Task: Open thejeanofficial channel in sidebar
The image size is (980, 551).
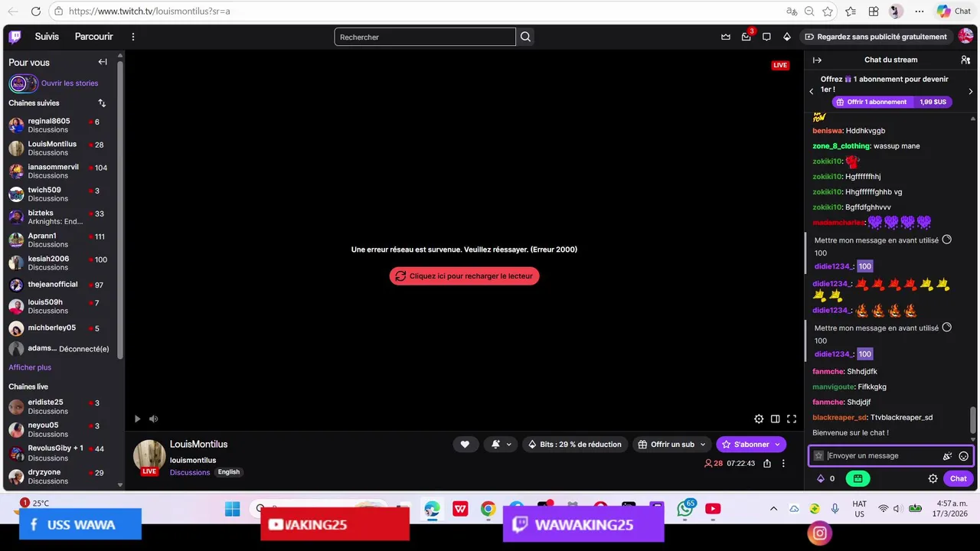Action: click(60, 285)
